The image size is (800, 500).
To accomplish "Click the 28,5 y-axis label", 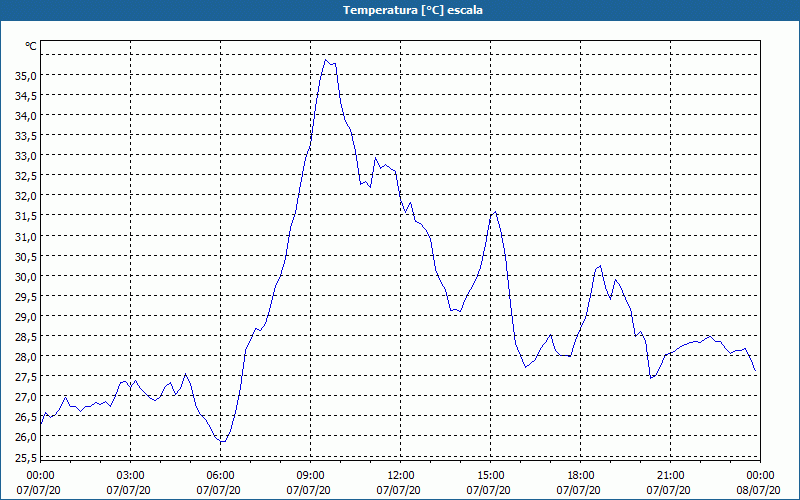I will [26, 336].
